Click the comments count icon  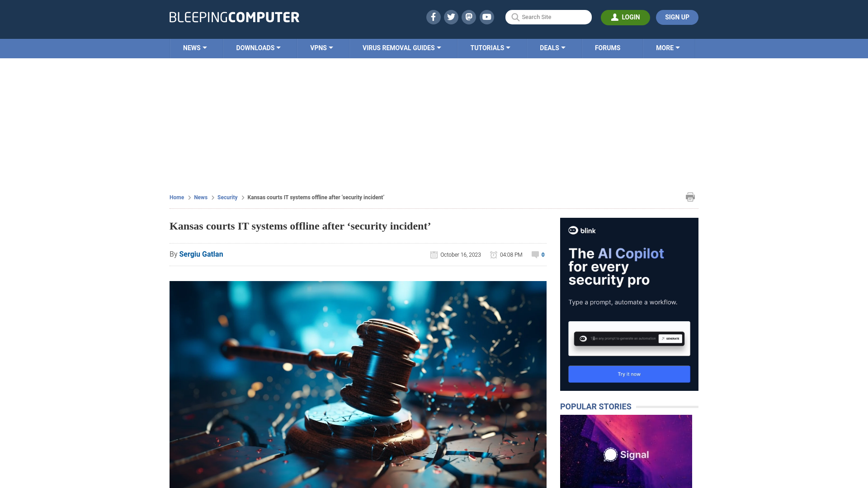coord(535,254)
